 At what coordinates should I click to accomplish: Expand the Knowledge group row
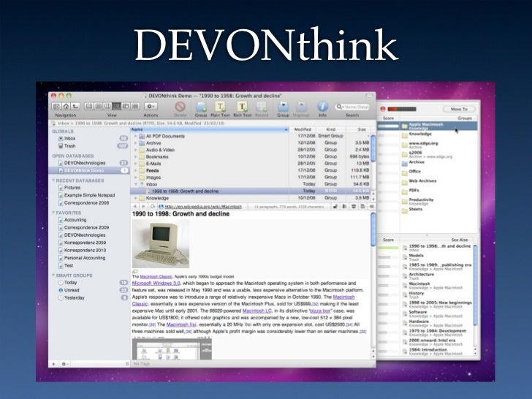[135, 198]
